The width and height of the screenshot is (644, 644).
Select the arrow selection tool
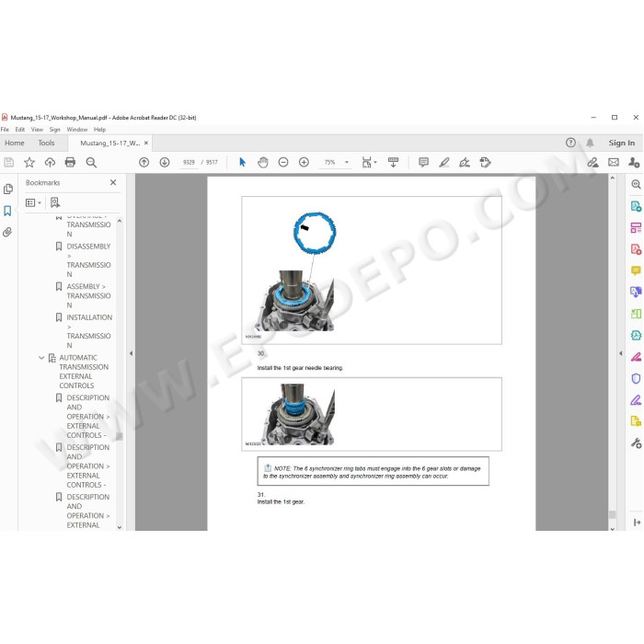tap(242, 162)
